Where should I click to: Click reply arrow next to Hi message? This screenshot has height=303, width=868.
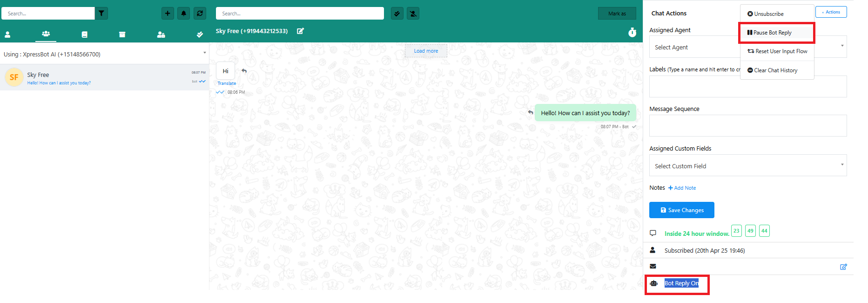click(244, 71)
